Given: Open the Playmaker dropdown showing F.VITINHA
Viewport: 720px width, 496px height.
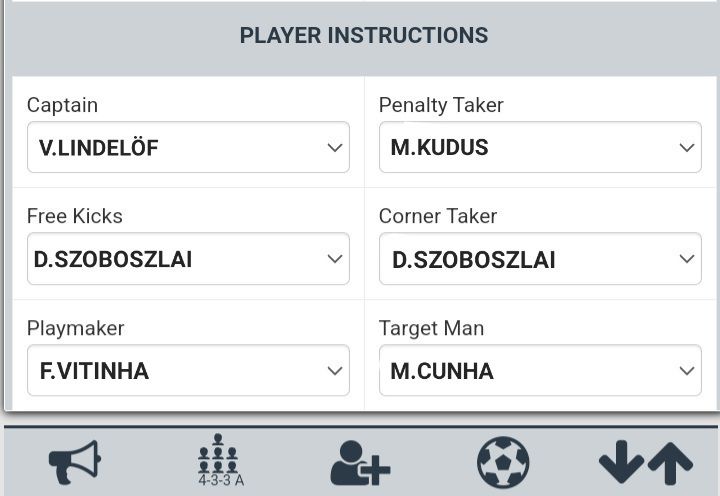Looking at the screenshot, I should point(188,371).
